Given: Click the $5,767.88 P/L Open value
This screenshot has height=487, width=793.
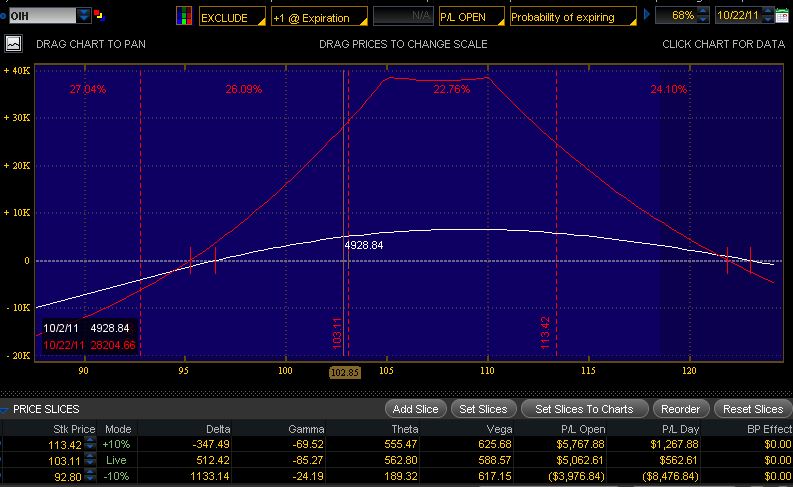Looking at the screenshot, I should (581, 445).
